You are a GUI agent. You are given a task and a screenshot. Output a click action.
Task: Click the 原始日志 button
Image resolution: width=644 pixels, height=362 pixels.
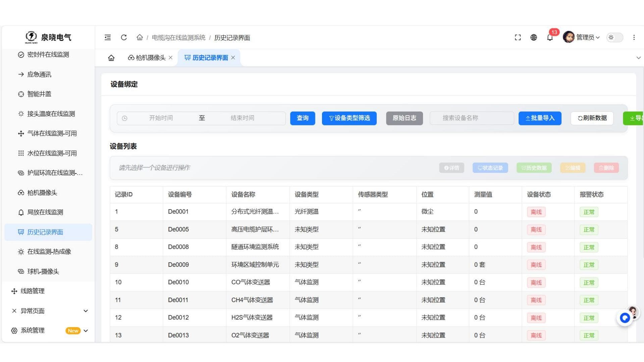[404, 118]
